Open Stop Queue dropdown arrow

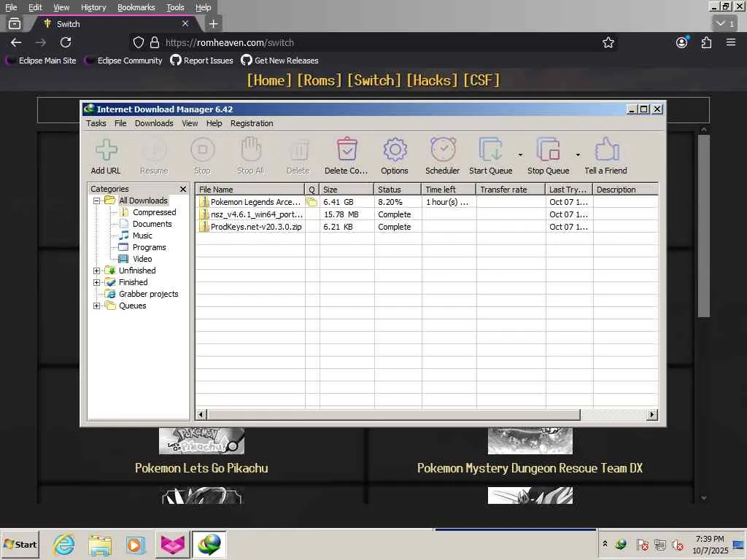pyautogui.click(x=578, y=155)
